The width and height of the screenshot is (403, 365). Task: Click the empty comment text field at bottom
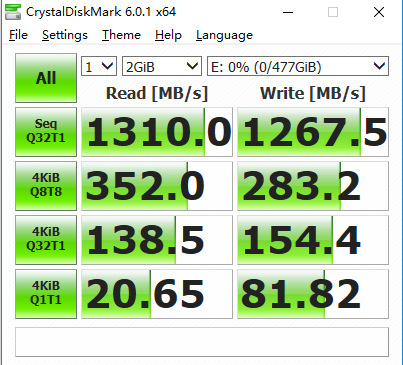[x=202, y=342]
